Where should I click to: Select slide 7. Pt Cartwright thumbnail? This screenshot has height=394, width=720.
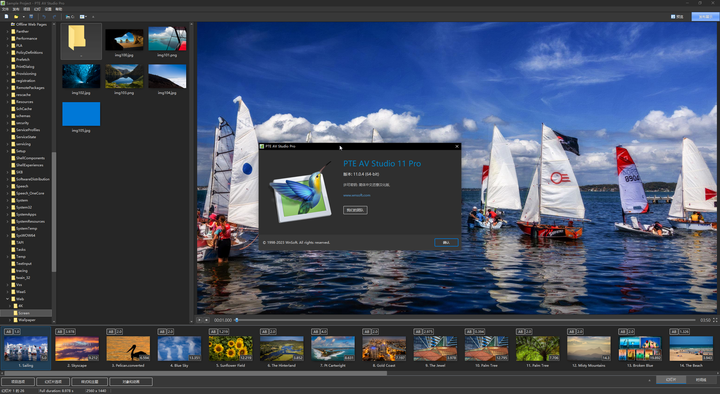click(x=333, y=349)
